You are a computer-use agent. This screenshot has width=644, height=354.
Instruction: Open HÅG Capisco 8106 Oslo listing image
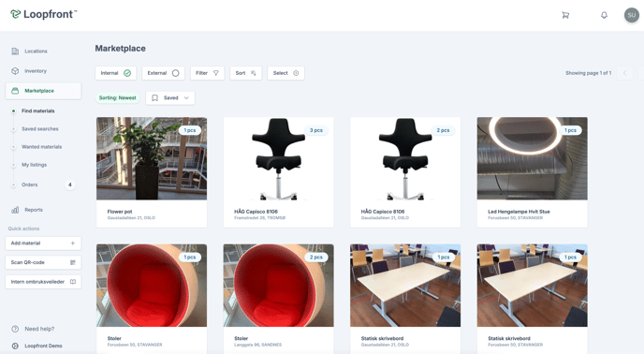(405, 158)
